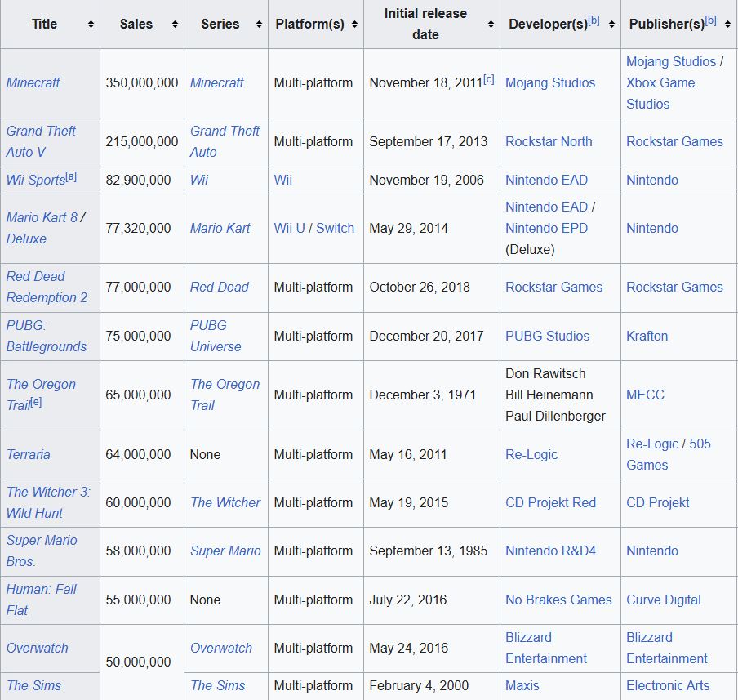Open footnote [b] next to Publisher(s) header
Image resolution: width=738 pixels, height=700 pixels.
(711, 20)
